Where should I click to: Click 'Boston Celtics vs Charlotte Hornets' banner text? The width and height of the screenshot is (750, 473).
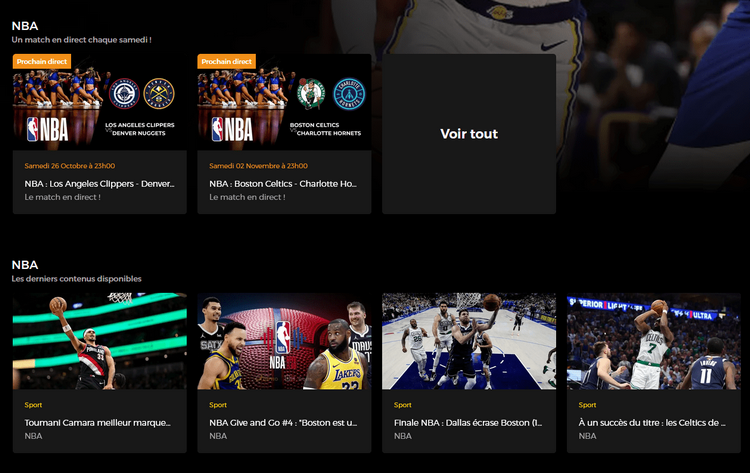click(x=325, y=129)
